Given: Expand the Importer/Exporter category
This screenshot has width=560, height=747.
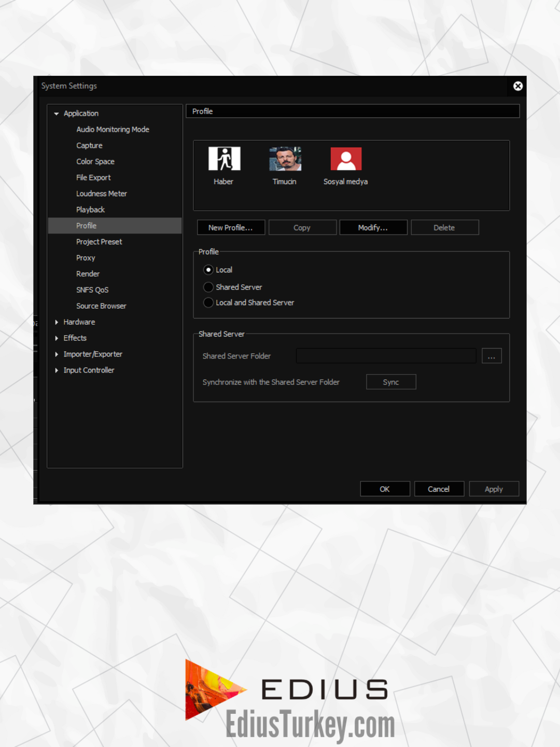Looking at the screenshot, I should pyautogui.click(x=57, y=354).
